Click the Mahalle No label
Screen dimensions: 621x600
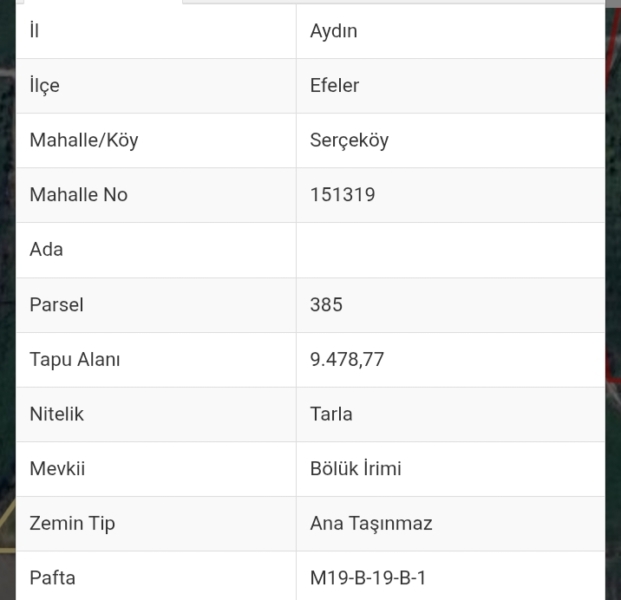pyautogui.click(x=79, y=195)
